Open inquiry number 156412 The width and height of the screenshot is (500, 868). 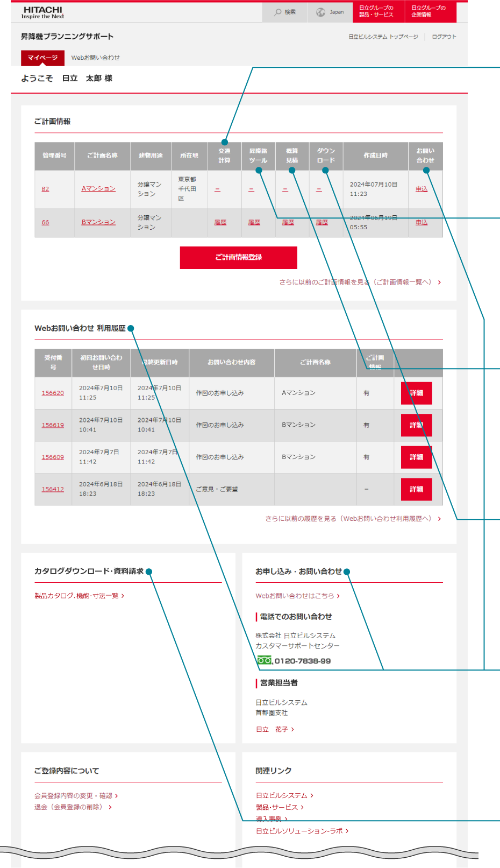pyautogui.click(x=53, y=489)
